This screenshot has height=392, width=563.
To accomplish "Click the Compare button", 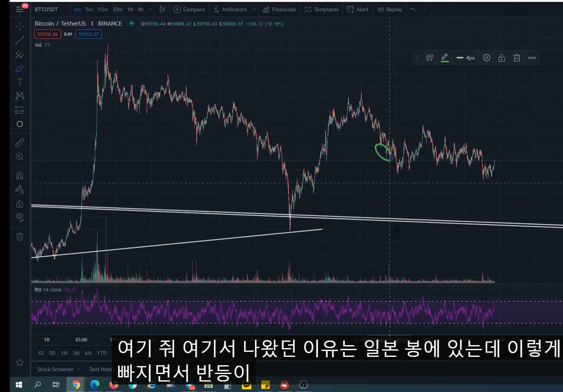I will point(189,9).
